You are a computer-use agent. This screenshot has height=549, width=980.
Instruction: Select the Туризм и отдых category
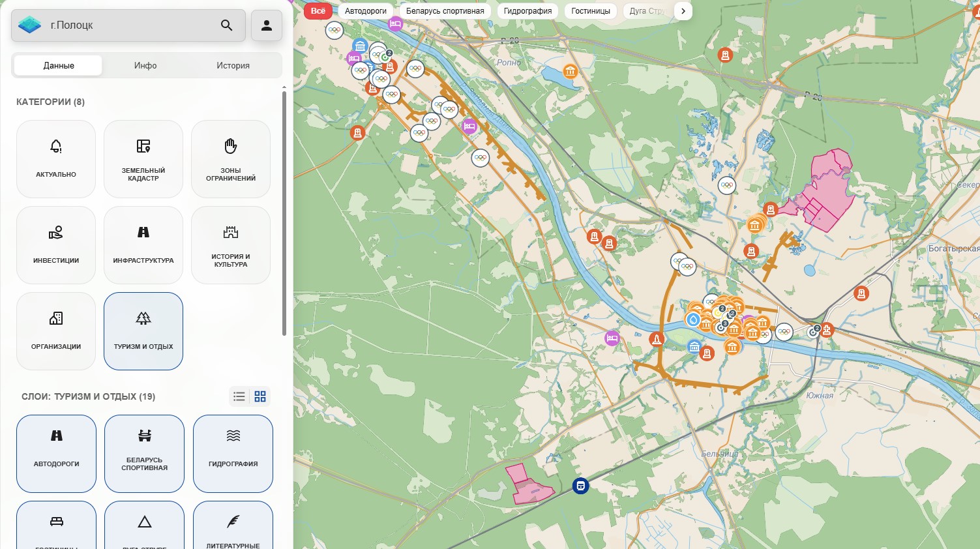143,331
